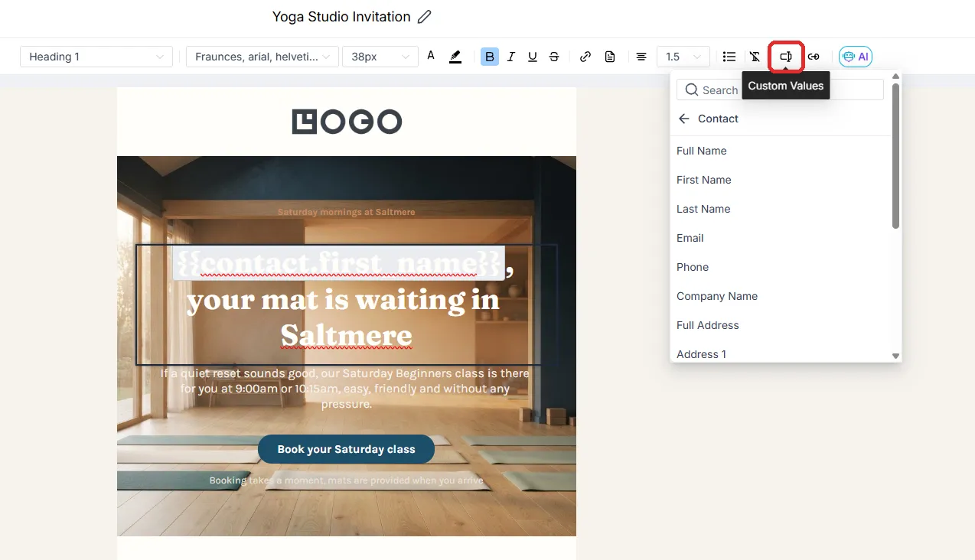Click the trigger link icon beside Custom Values
Screen dimensions: 975x560
tap(814, 57)
